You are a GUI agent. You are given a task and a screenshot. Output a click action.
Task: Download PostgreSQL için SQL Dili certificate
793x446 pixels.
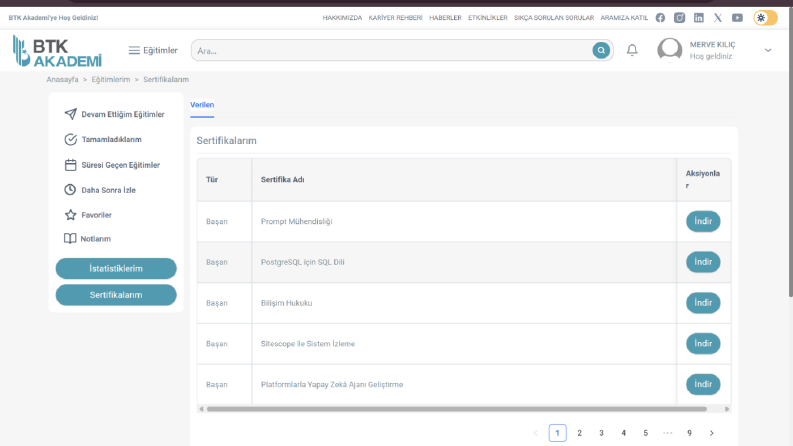click(x=703, y=262)
